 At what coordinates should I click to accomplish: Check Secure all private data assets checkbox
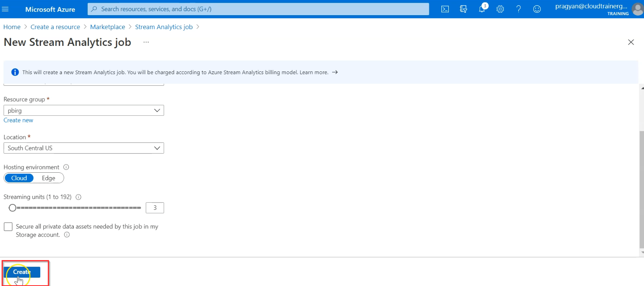click(x=8, y=227)
